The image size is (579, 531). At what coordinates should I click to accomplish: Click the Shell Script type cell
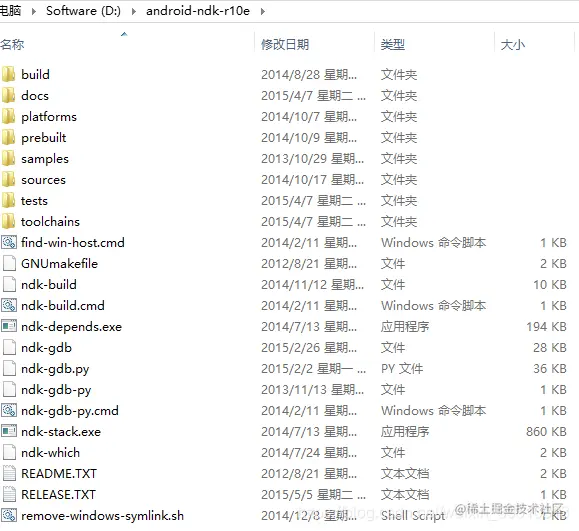[x=413, y=516]
